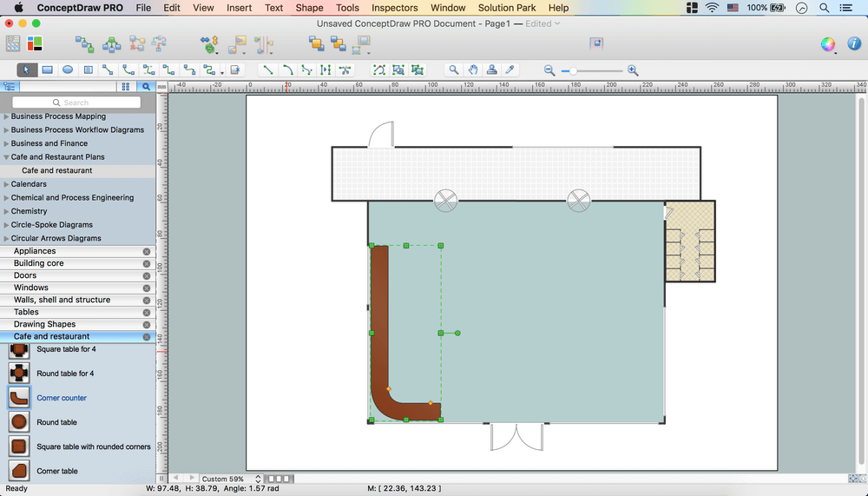This screenshot has width=868, height=496.
Task: Close the Appliances library
Action: click(x=147, y=251)
